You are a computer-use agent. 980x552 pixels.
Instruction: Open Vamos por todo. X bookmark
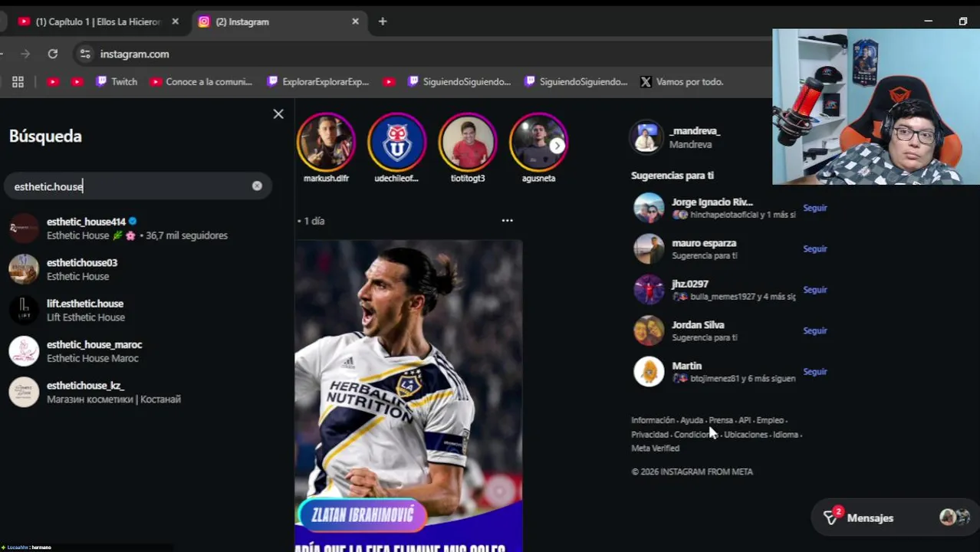click(x=682, y=82)
